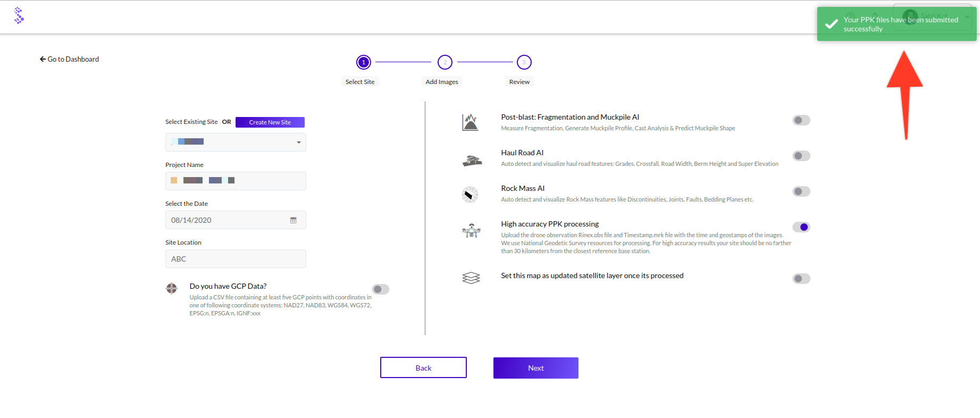The image size is (980, 418).
Task: Click the Back button
Action: tap(423, 367)
